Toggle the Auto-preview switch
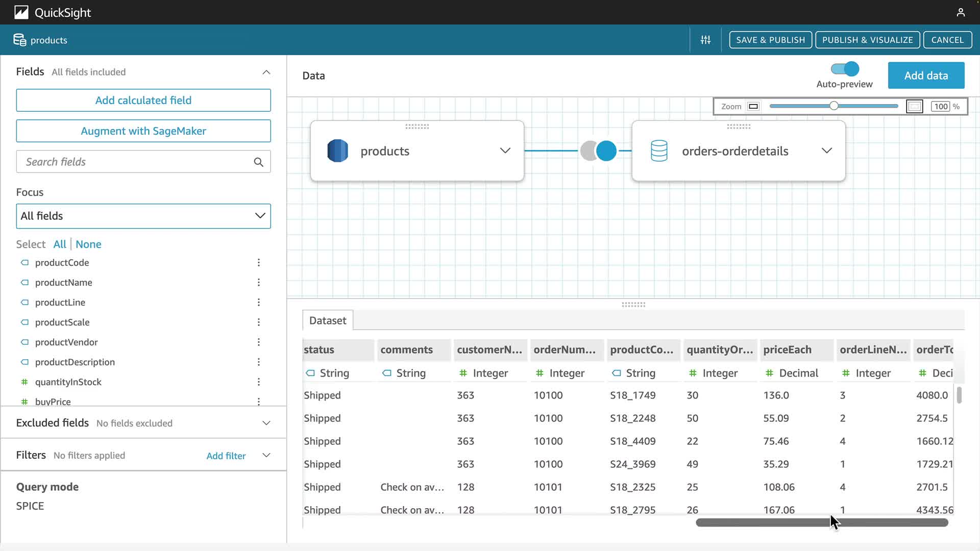The height and width of the screenshot is (551, 980). pyautogui.click(x=845, y=69)
